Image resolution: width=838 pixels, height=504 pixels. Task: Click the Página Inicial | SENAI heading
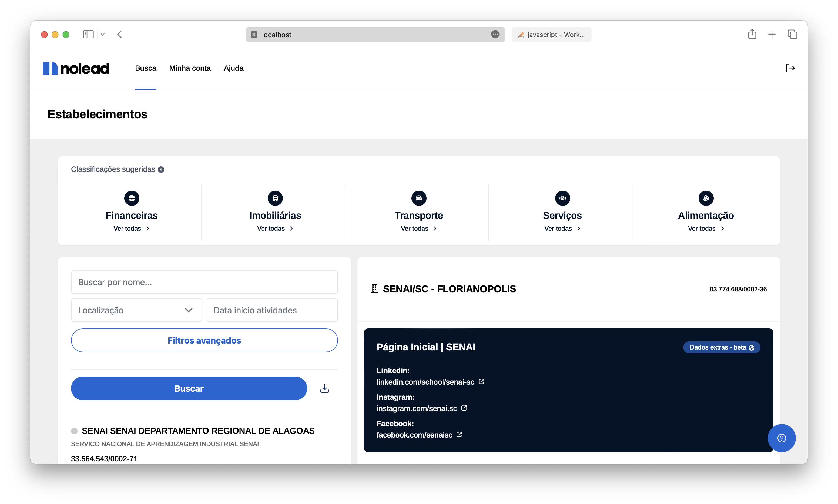point(426,347)
